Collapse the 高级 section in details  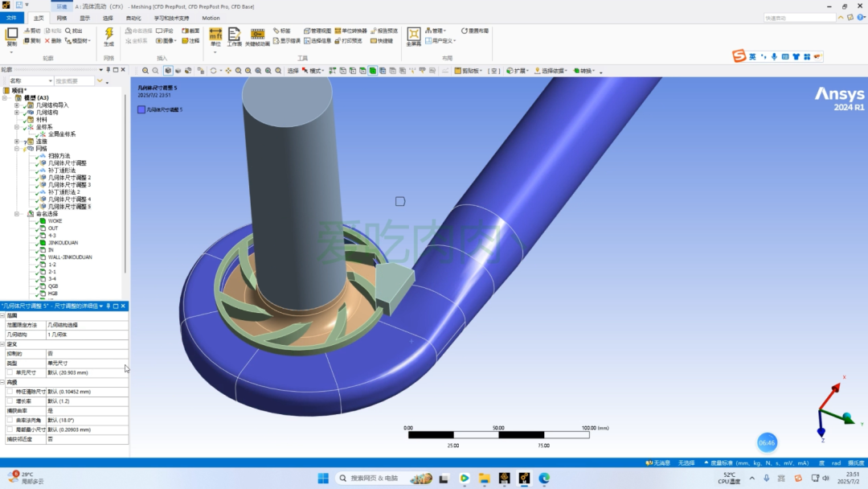click(2, 382)
